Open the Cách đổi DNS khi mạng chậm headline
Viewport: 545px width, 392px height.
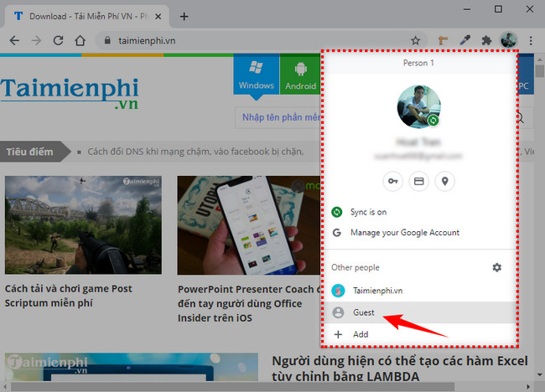pyautogui.click(x=195, y=152)
